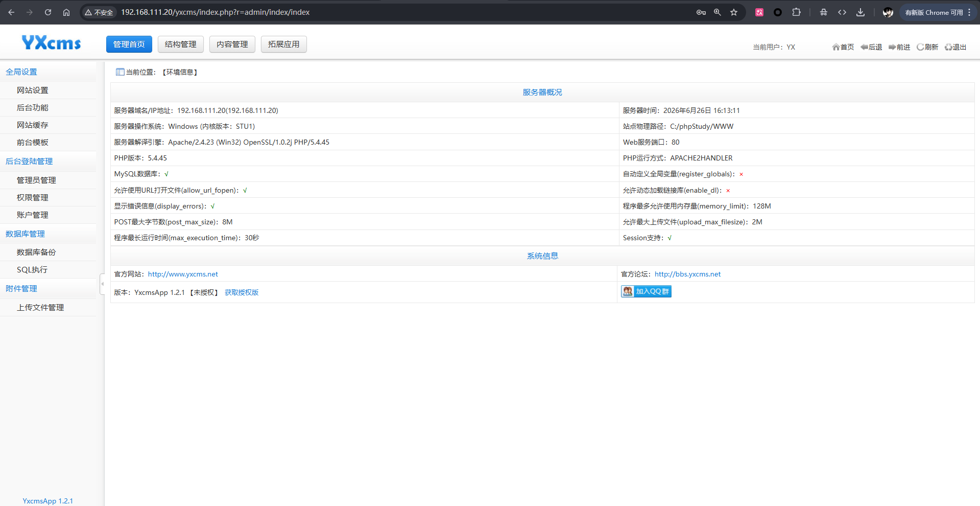Click the 有新版 Chrome 可用 update button
980x506 pixels.
(934, 12)
